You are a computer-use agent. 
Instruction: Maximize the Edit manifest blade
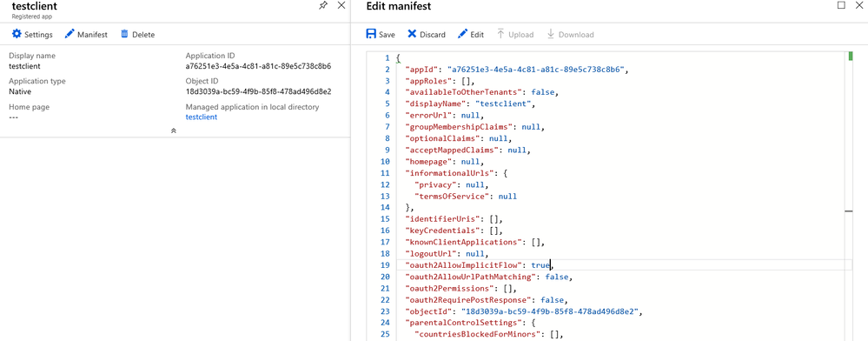point(841,5)
